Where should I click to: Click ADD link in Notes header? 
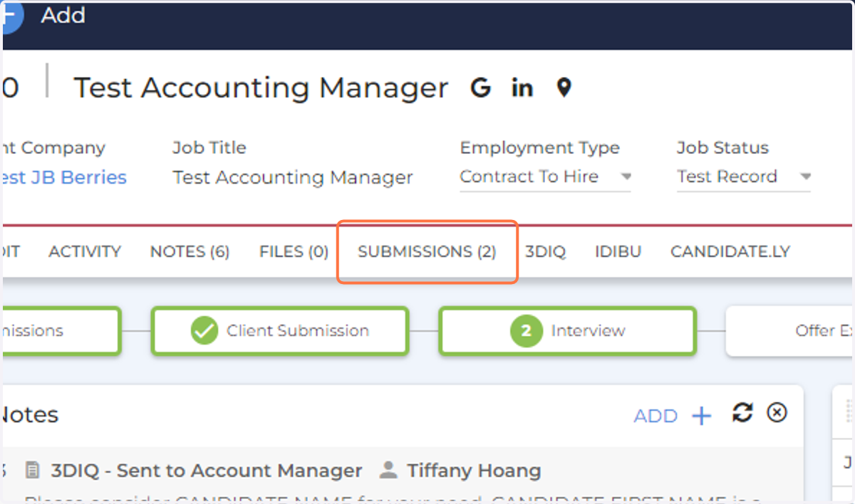point(655,416)
